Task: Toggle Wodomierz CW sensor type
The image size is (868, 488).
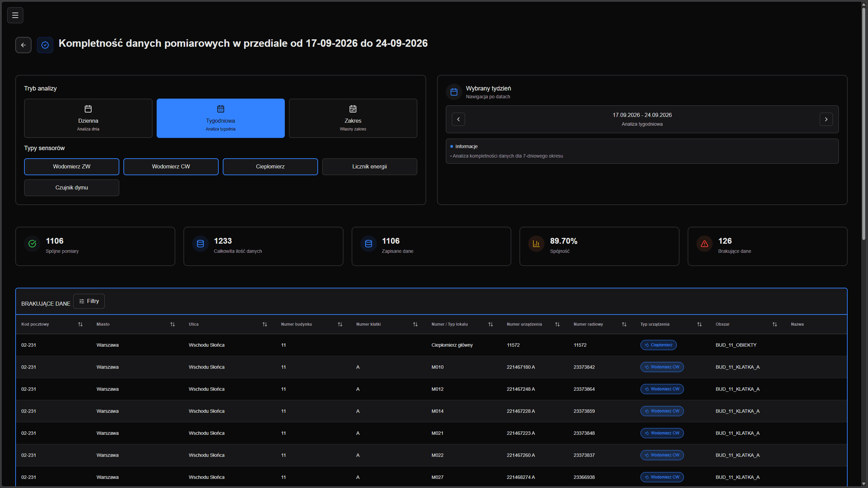Action: (x=171, y=167)
